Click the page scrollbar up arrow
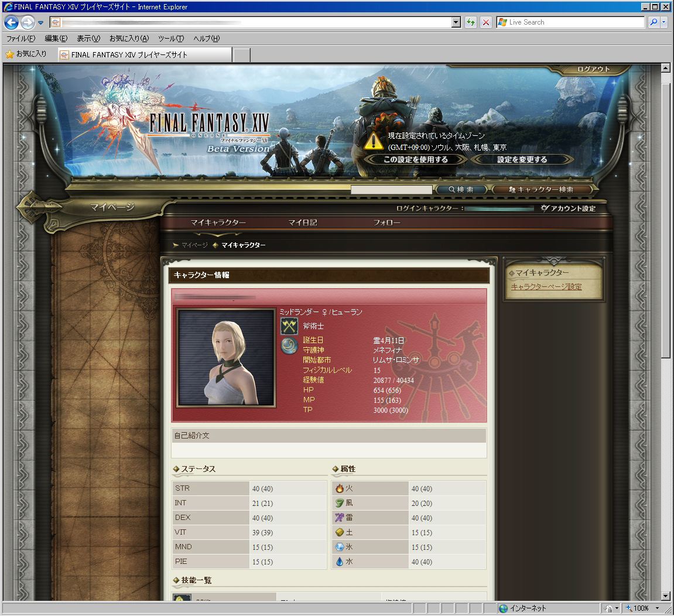Screen dimensions: 674x616 (x=665, y=68)
